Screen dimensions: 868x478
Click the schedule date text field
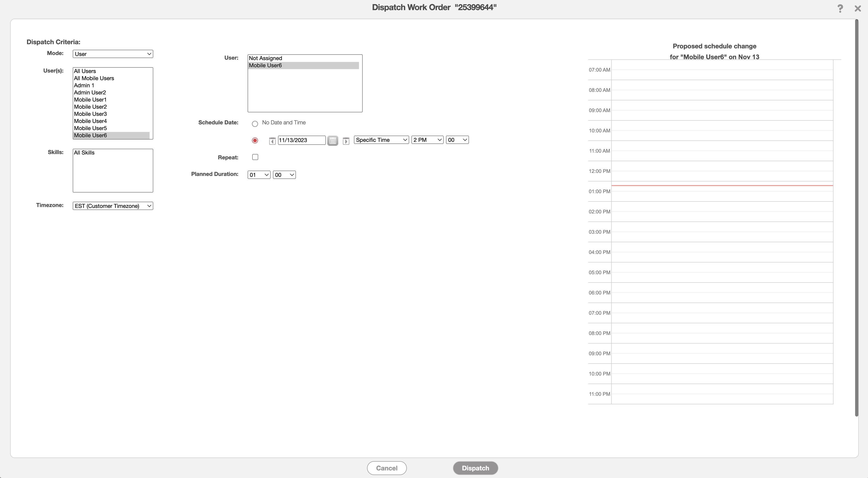(301, 140)
